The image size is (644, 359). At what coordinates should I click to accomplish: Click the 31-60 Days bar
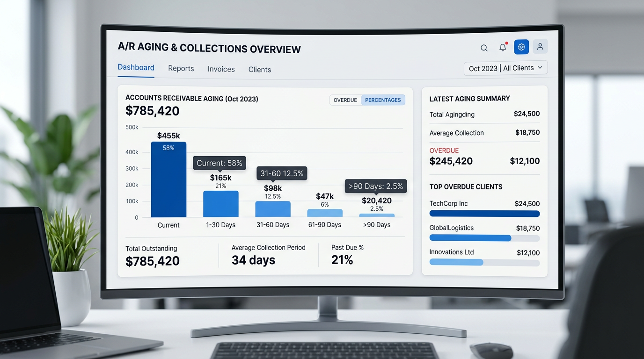[273, 209]
